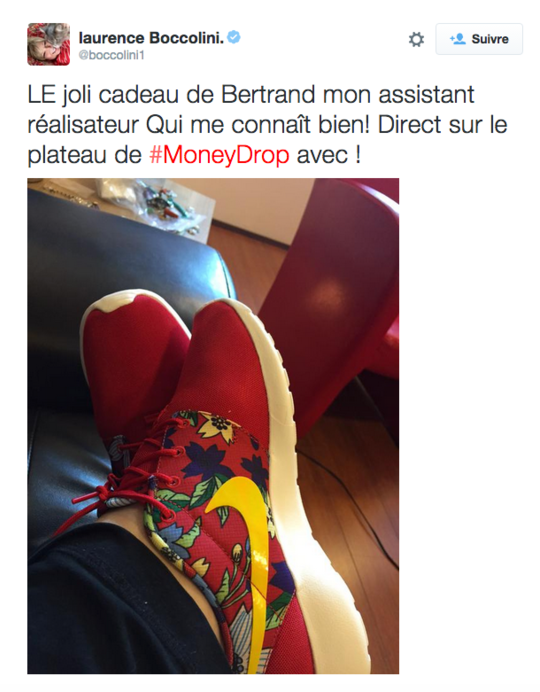Click the tweet text beginning 'LE joli cadeau'
The image size is (540, 692).
(x=267, y=125)
